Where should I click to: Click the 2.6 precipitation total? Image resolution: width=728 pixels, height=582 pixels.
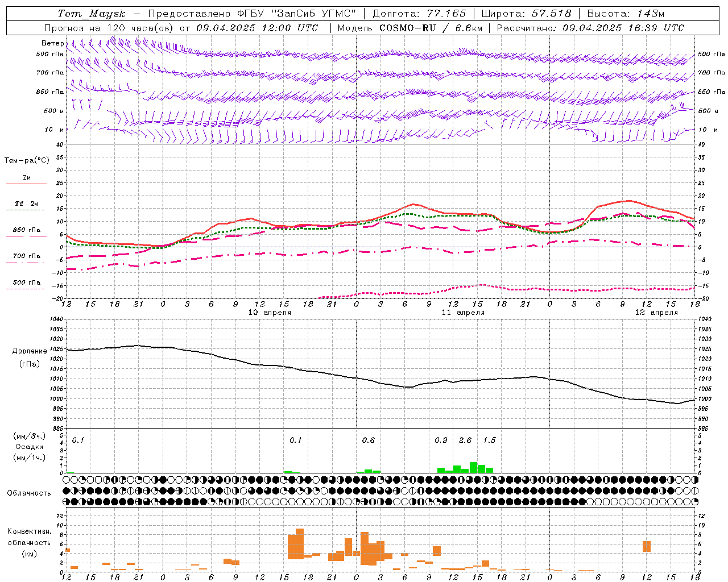pyautogui.click(x=465, y=440)
